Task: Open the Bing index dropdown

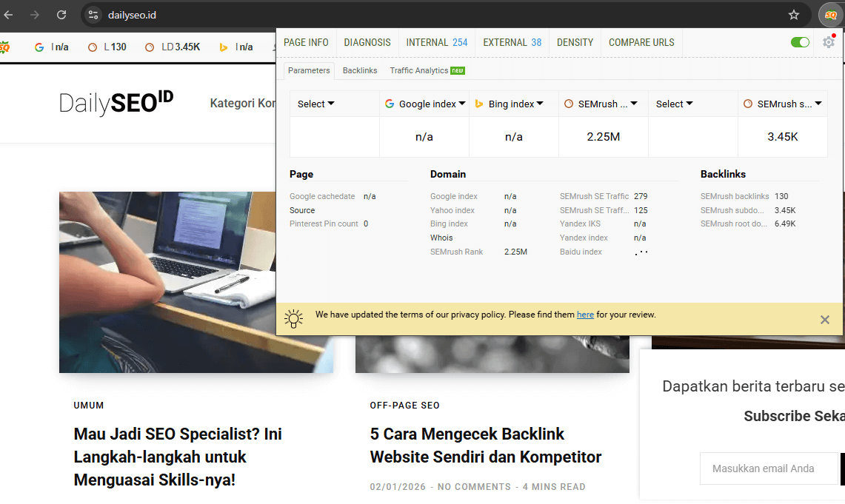Action: point(510,104)
